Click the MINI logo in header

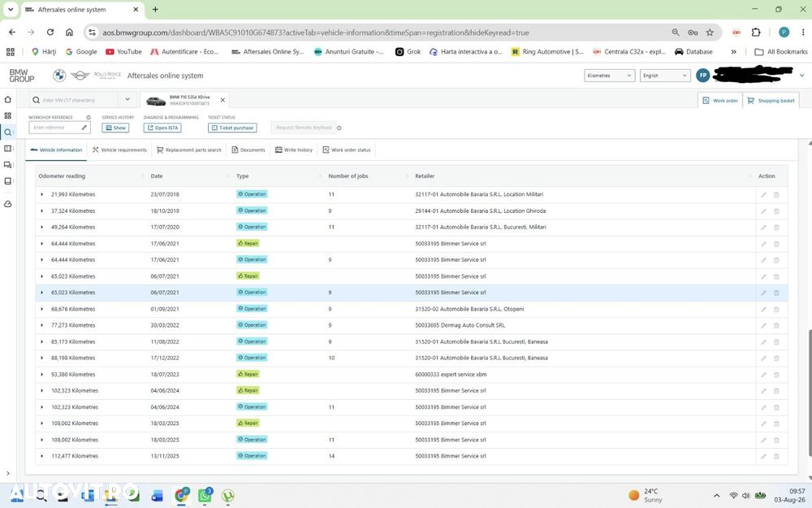coord(80,76)
